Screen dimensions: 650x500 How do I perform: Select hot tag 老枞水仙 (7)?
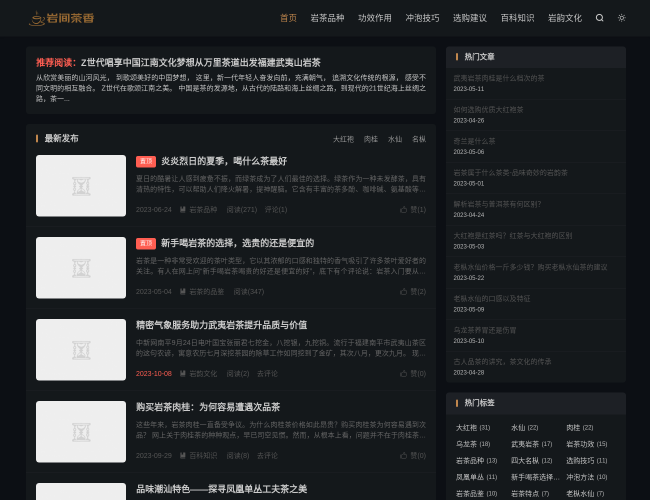coord(585,494)
